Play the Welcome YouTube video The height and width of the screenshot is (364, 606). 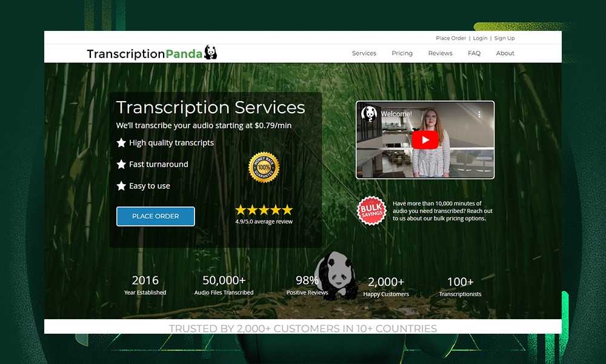click(425, 140)
